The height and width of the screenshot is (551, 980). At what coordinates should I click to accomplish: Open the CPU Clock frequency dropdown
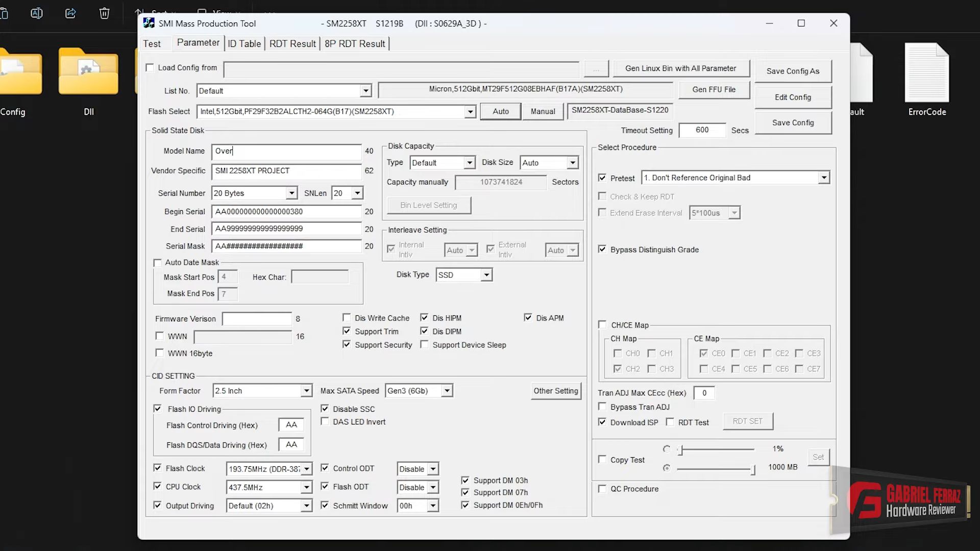click(x=306, y=487)
